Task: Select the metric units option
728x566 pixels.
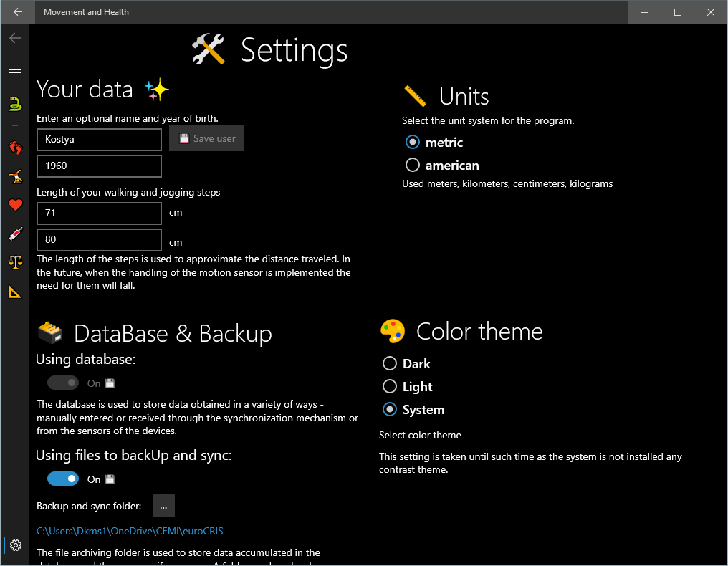Action: point(413,143)
